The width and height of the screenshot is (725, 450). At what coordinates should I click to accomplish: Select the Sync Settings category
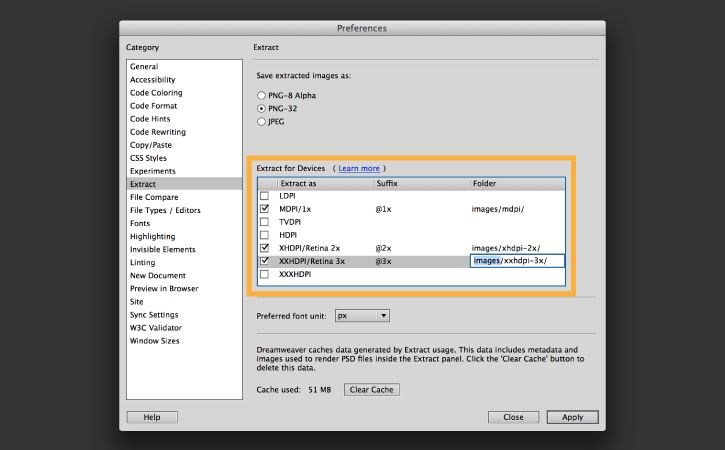184,314
